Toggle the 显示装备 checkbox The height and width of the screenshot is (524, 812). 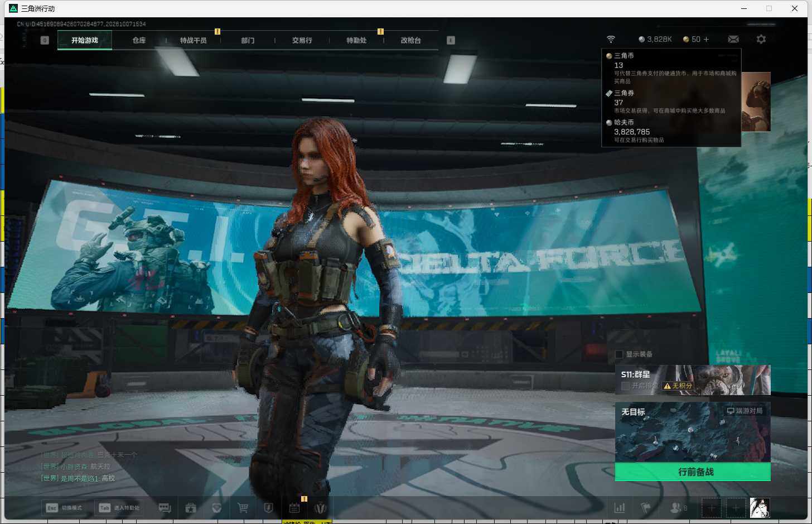(x=619, y=354)
